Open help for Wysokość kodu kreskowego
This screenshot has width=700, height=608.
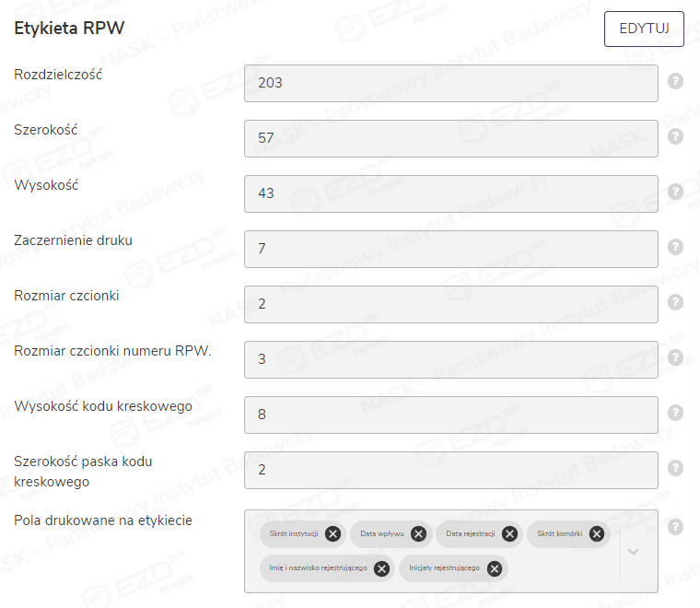675,413
